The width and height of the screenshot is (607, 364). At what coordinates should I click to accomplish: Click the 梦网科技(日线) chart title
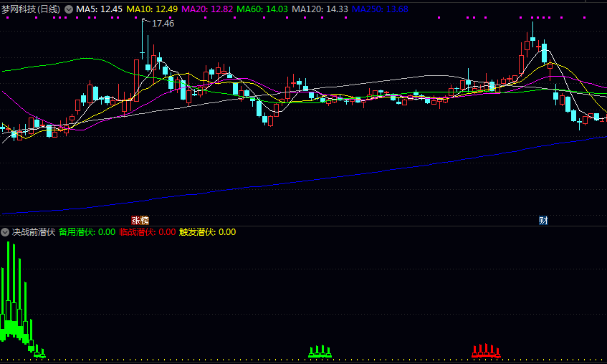pos(31,9)
